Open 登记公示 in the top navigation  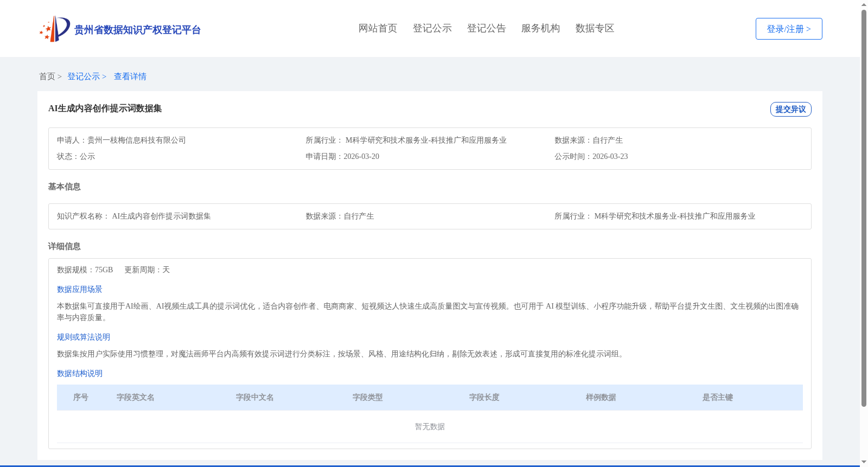point(432,28)
